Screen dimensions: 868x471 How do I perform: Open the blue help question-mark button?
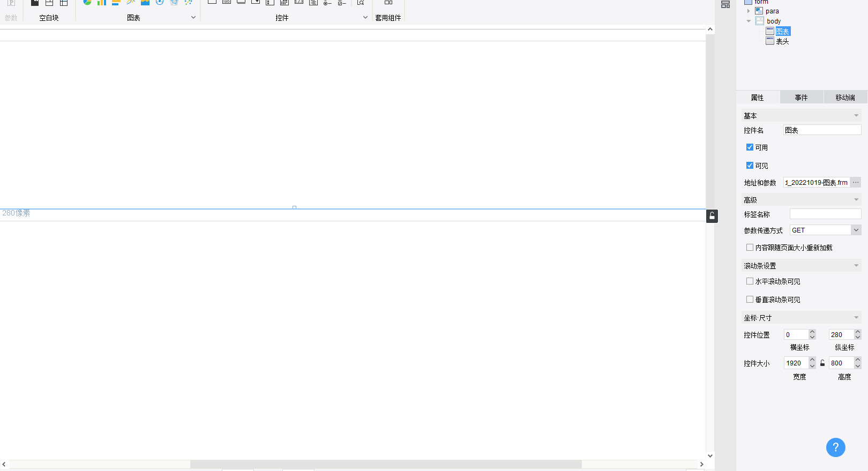tap(835, 447)
